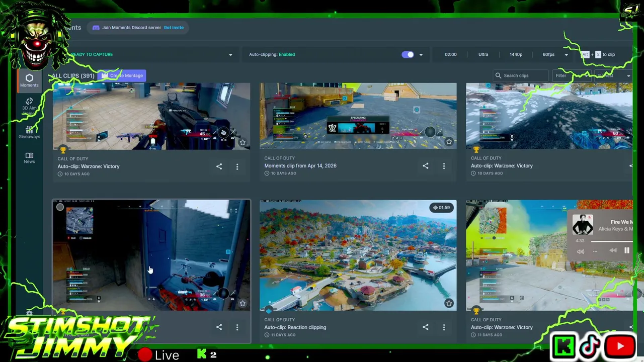
Task: Click the Kick logo icon
Action: [x=563, y=346]
